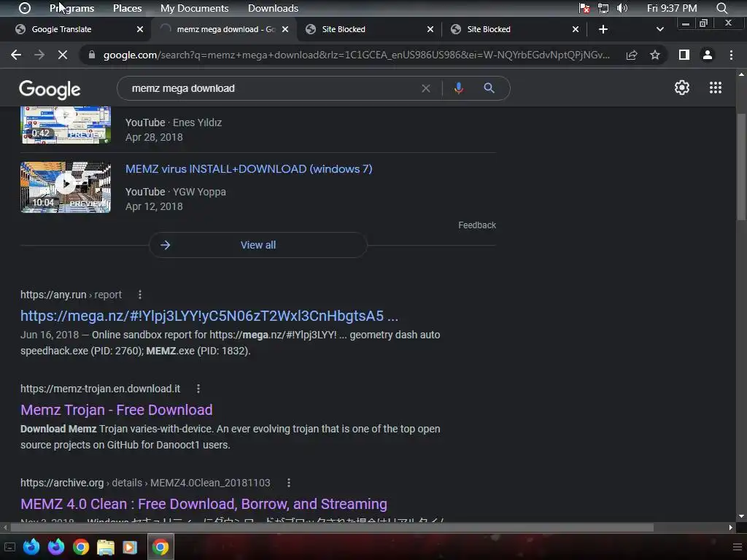747x560 pixels.
Task: Click the Feedback link
Action: (477, 225)
